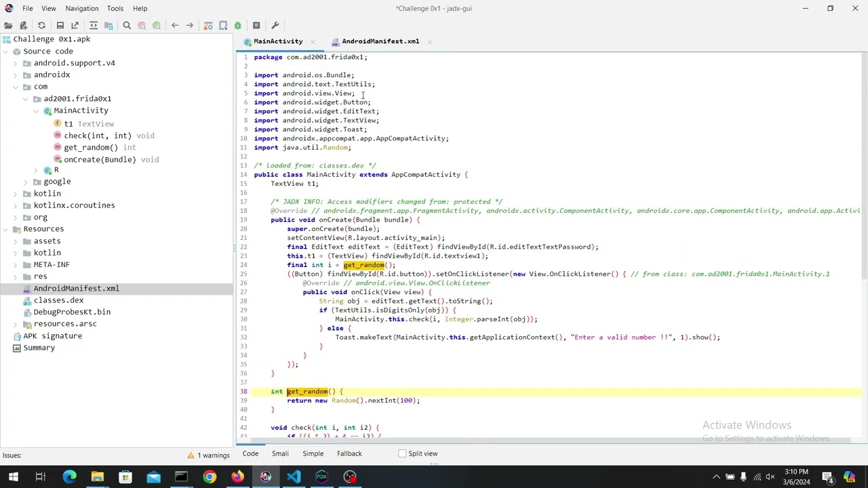Expand the kotlinx.coroutines package
The width and height of the screenshot is (868, 488).
[16, 205]
